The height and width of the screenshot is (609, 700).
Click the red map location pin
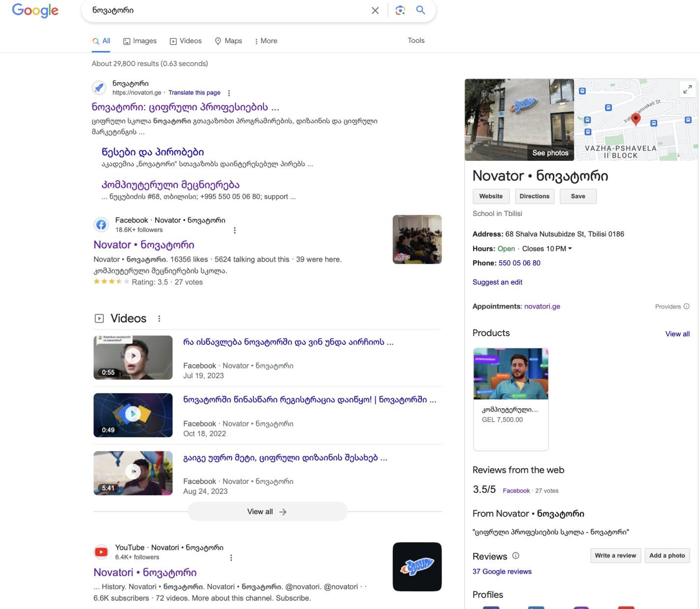click(x=636, y=119)
